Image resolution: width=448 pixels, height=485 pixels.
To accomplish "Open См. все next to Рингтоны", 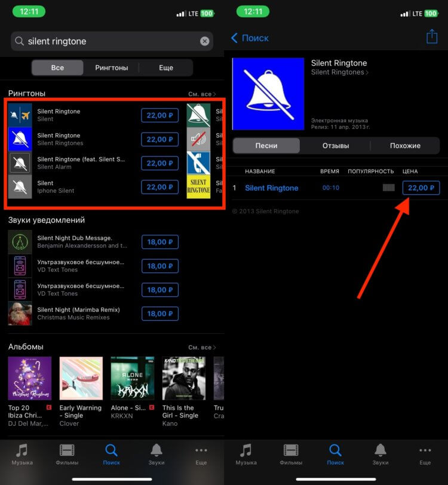I will (202, 94).
